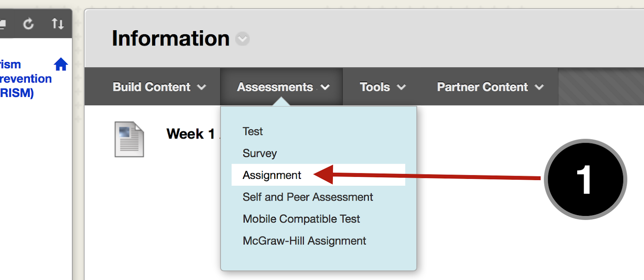Open the Information title options chevron
This screenshot has width=644, height=280.
(242, 39)
